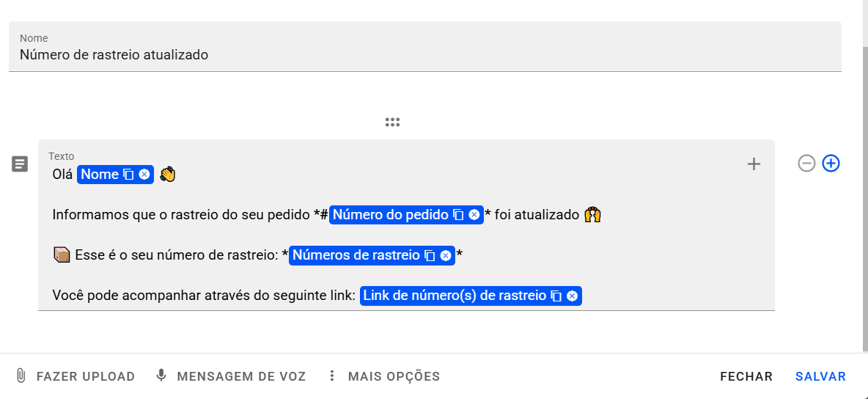Save the template with Salvar
Image resolution: width=868 pixels, height=399 pixels.
click(820, 376)
